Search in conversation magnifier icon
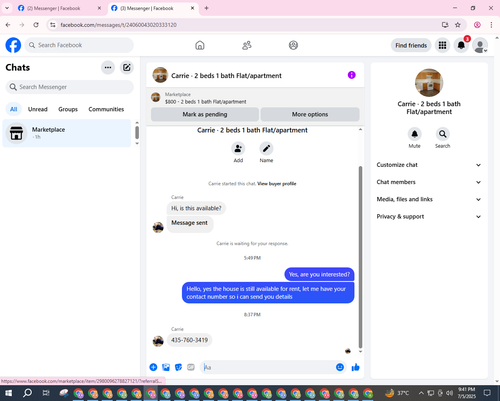 pyautogui.click(x=442, y=134)
